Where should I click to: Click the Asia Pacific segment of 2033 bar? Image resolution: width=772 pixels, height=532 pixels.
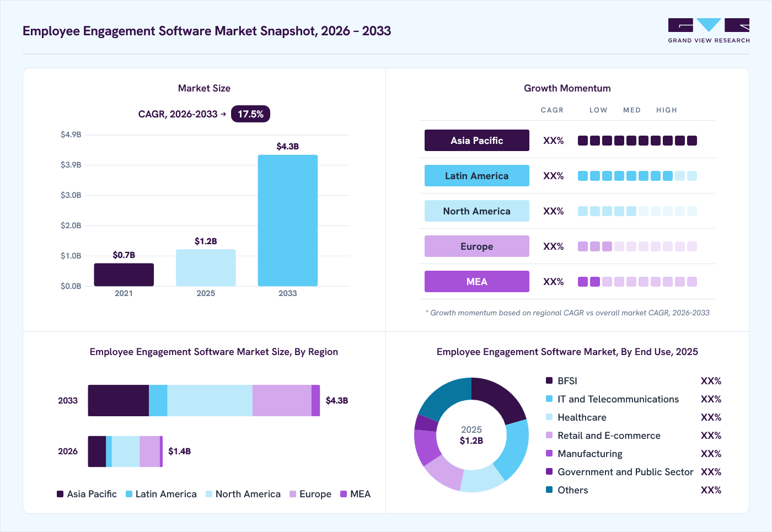pyautogui.click(x=119, y=400)
